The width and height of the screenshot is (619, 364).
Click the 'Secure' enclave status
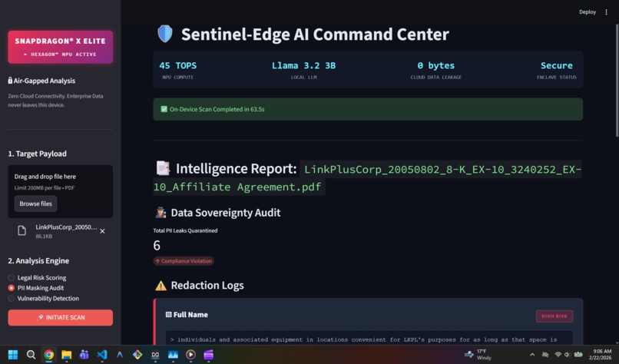(557, 65)
